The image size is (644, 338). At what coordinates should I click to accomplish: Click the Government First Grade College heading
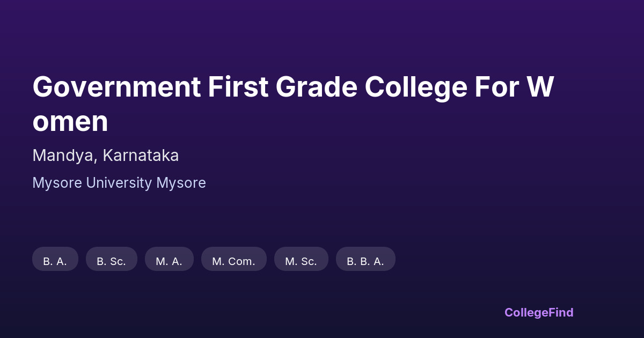coord(292,87)
